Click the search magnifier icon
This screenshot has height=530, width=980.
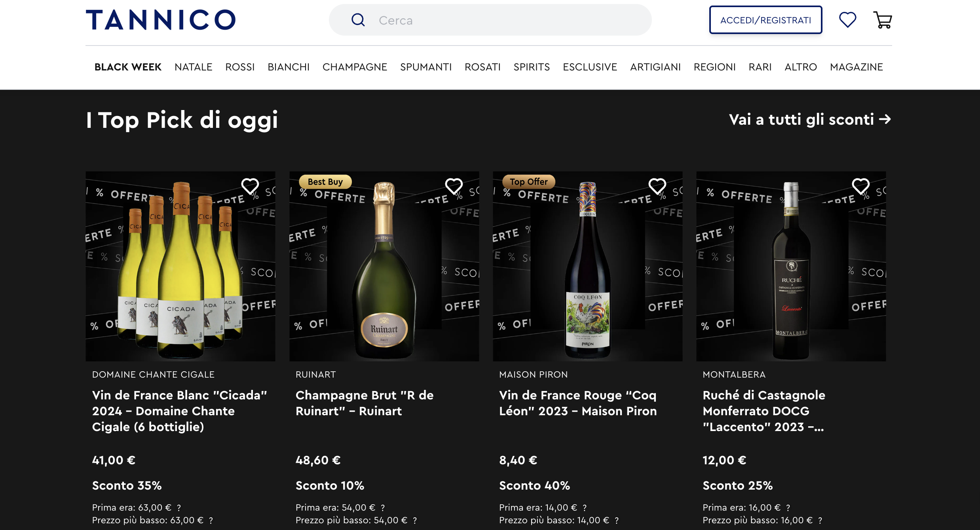[358, 20]
